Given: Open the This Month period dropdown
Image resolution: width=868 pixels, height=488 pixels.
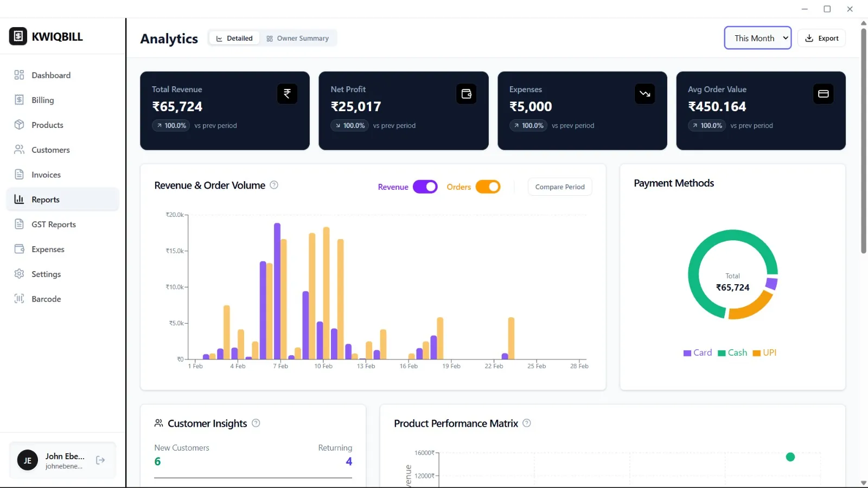Looking at the screenshot, I should 758,38.
